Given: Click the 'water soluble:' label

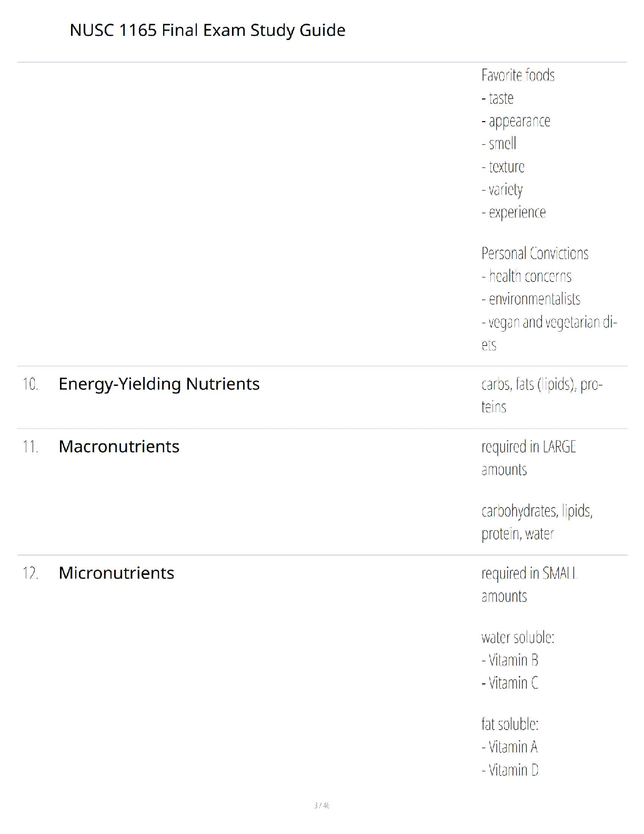Looking at the screenshot, I should [518, 638].
